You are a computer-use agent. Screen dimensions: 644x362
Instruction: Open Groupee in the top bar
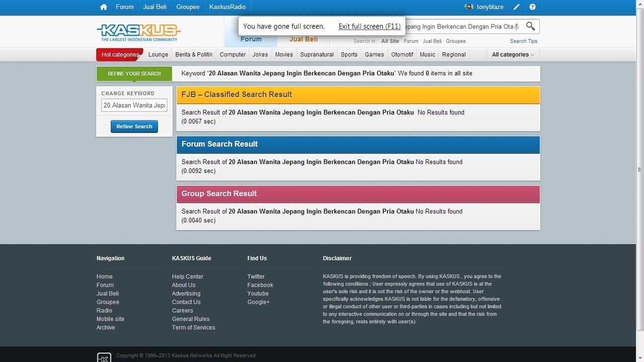coord(188,7)
